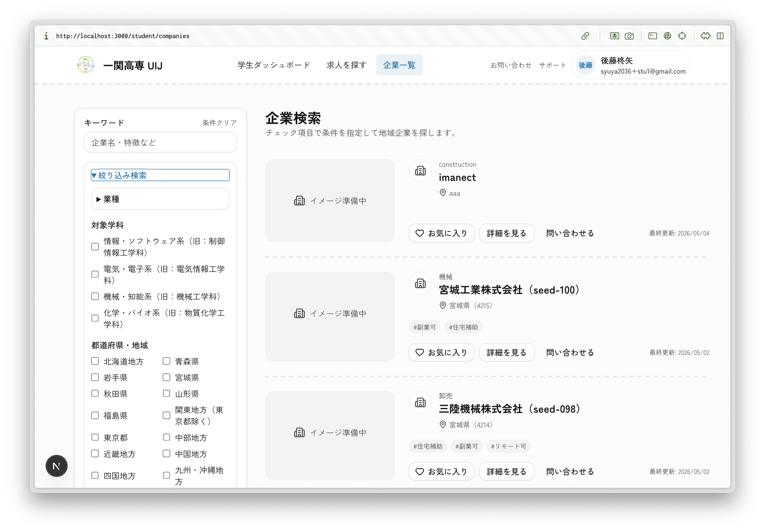Click the building icon next to 宮城工業株式会社
This screenshot has width=765, height=532.
(x=420, y=283)
